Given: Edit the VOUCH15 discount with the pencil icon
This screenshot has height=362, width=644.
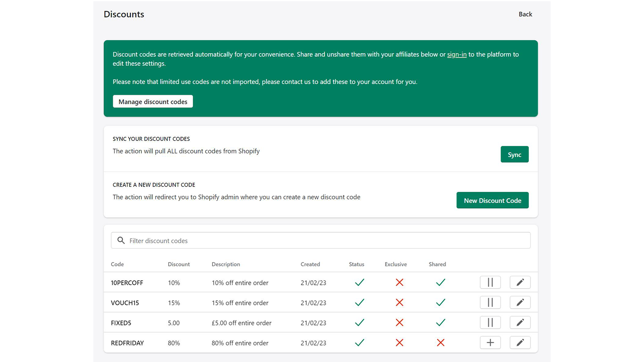Looking at the screenshot, I should (x=520, y=302).
